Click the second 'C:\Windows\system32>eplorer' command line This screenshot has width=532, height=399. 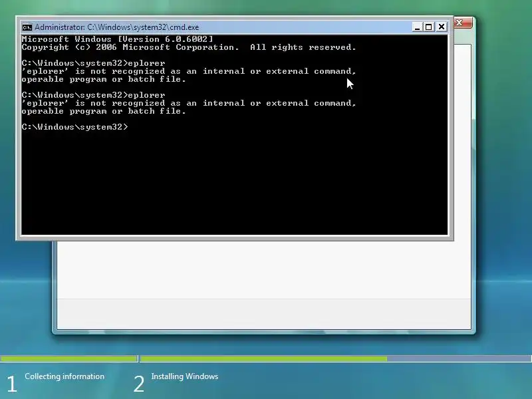coord(93,95)
